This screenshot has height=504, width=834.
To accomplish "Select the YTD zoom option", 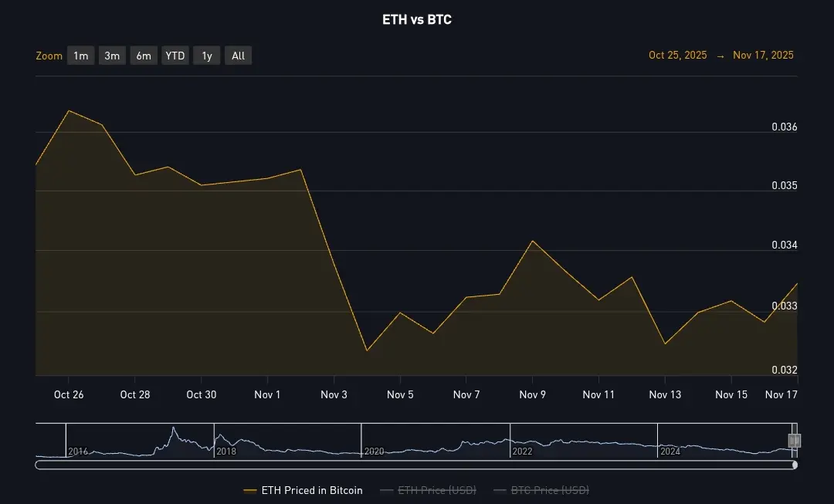I will pos(175,55).
